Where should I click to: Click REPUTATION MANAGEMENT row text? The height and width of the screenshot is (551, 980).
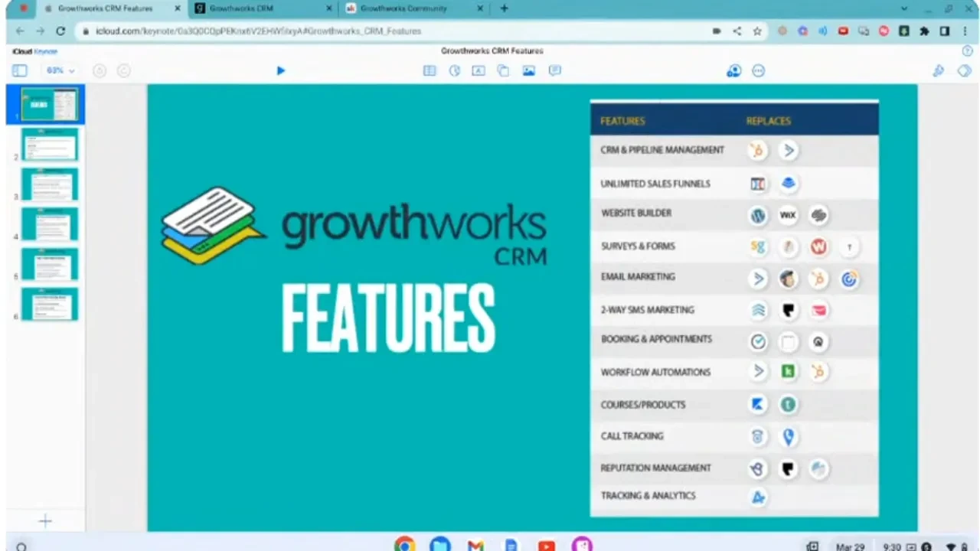point(656,468)
